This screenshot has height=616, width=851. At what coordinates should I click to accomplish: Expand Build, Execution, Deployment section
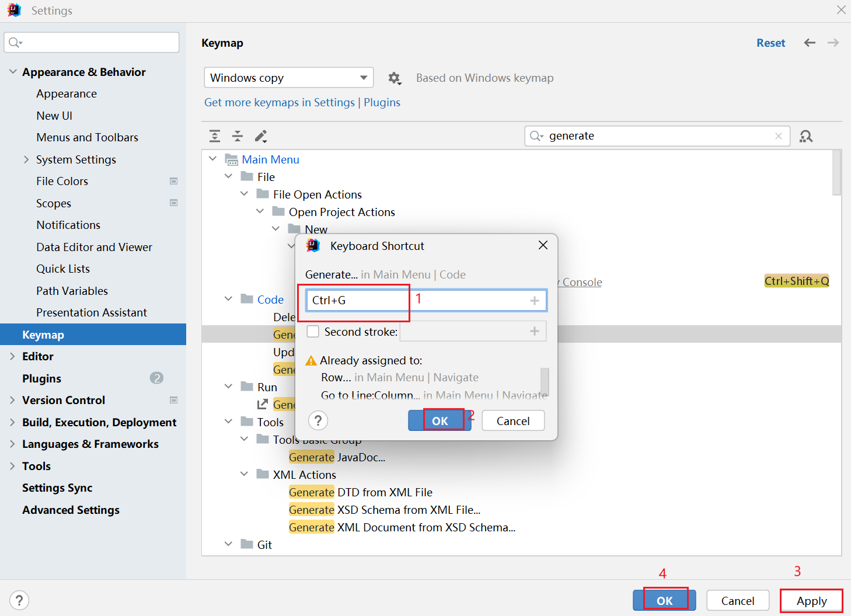tap(12, 422)
